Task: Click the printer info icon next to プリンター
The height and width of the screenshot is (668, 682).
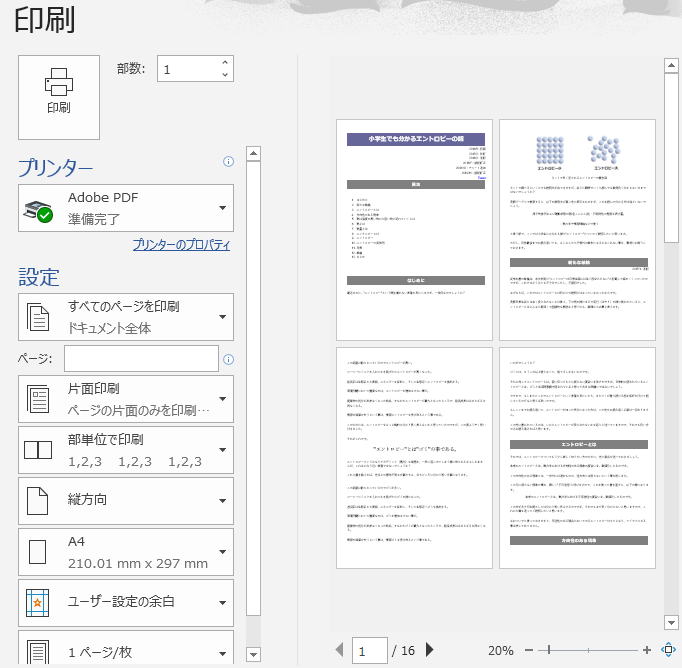Action: pos(228,161)
